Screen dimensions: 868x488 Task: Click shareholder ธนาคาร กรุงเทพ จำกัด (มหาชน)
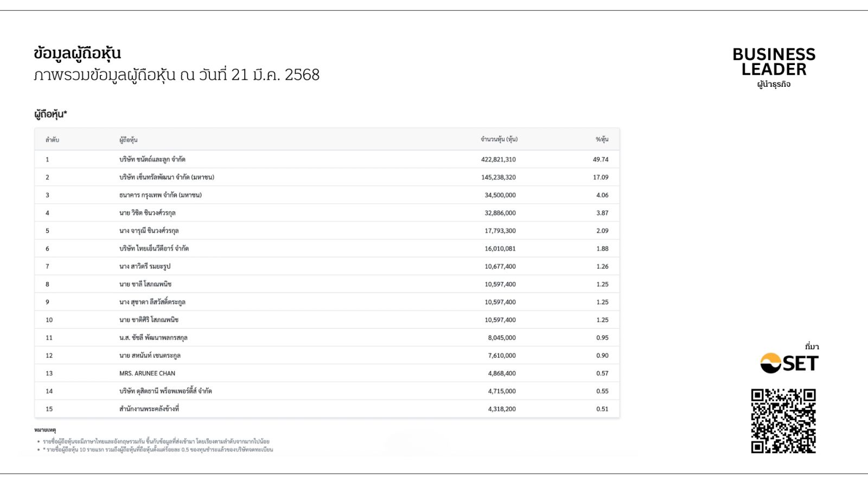(160, 195)
